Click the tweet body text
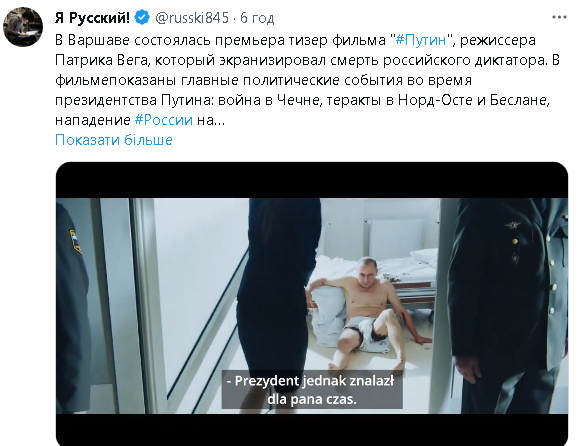This screenshot has height=446, width=584. click(x=307, y=80)
